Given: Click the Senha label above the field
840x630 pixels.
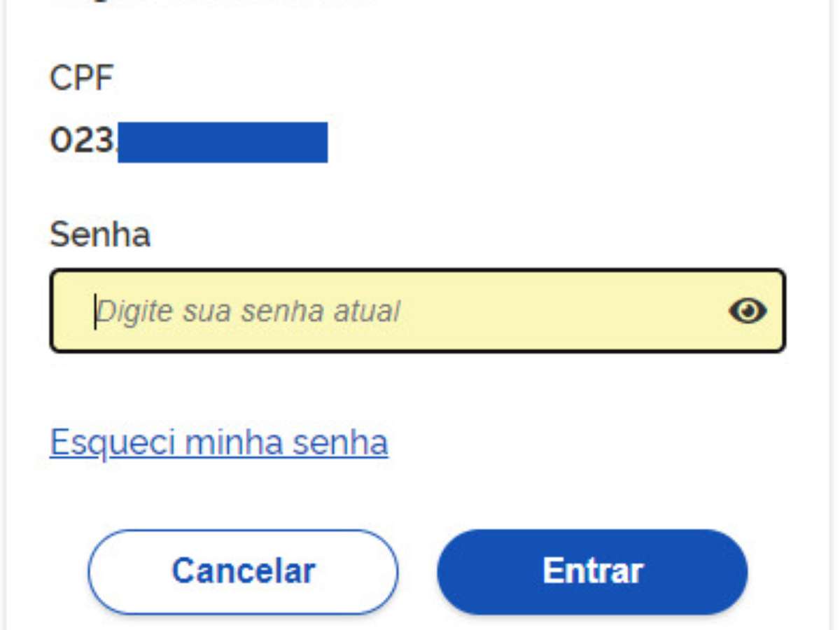Looking at the screenshot, I should 100,235.
